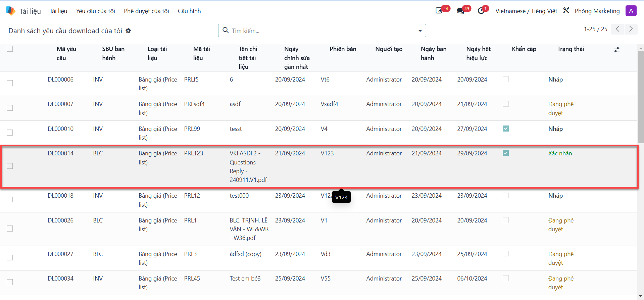Click the scrollbar down arrow

(x=641, y=296)
